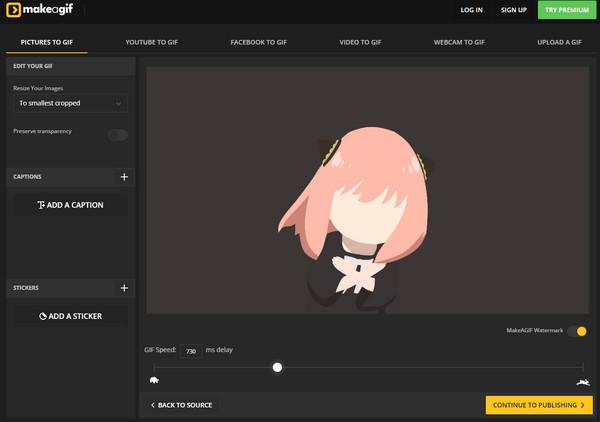Click the turtle slow-speed icon

(154, 380)
